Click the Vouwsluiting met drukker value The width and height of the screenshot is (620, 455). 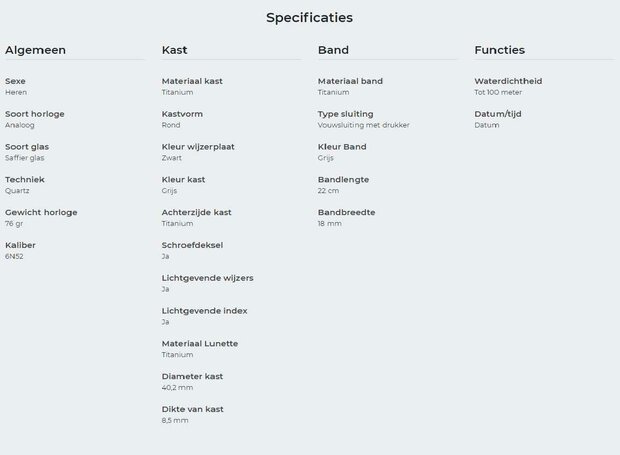(x=363, y=125)
